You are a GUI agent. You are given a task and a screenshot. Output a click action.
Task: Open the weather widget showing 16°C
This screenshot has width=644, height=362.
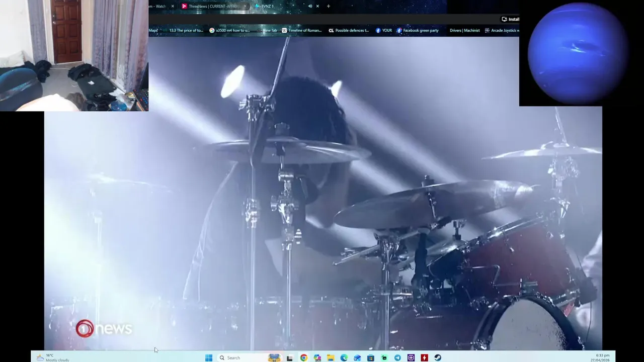[53, 357]
